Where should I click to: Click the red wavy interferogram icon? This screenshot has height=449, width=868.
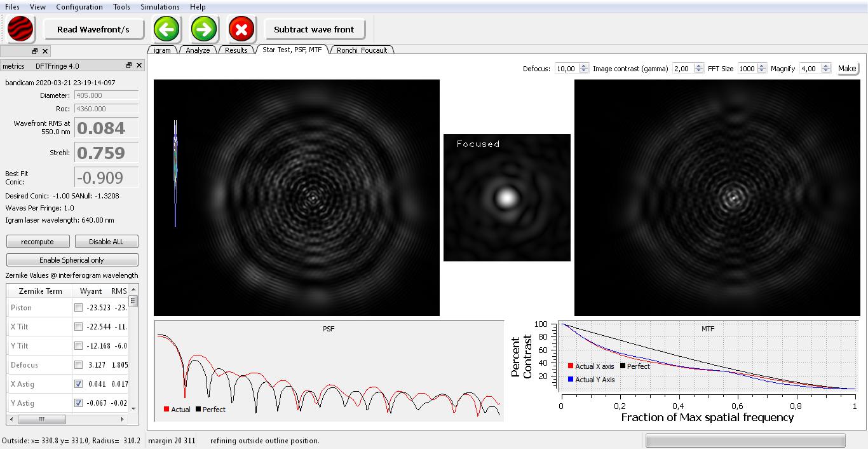pos(20,29)
